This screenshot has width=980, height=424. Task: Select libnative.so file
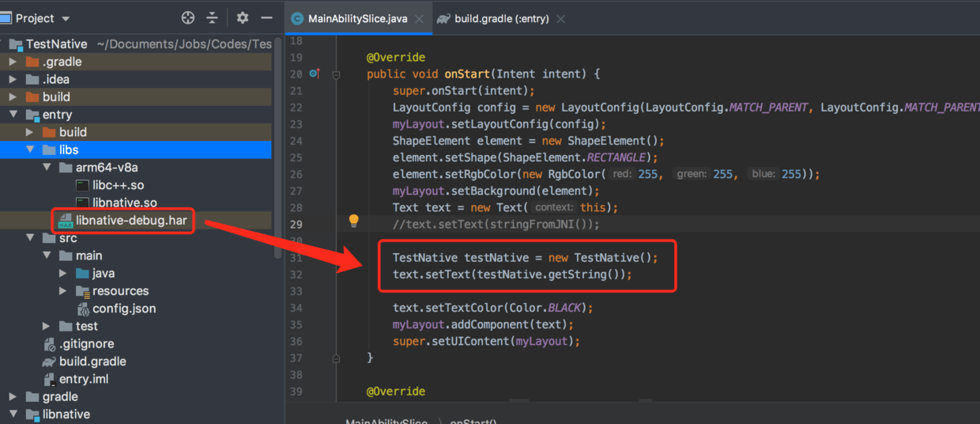click(x=125, y=203)
